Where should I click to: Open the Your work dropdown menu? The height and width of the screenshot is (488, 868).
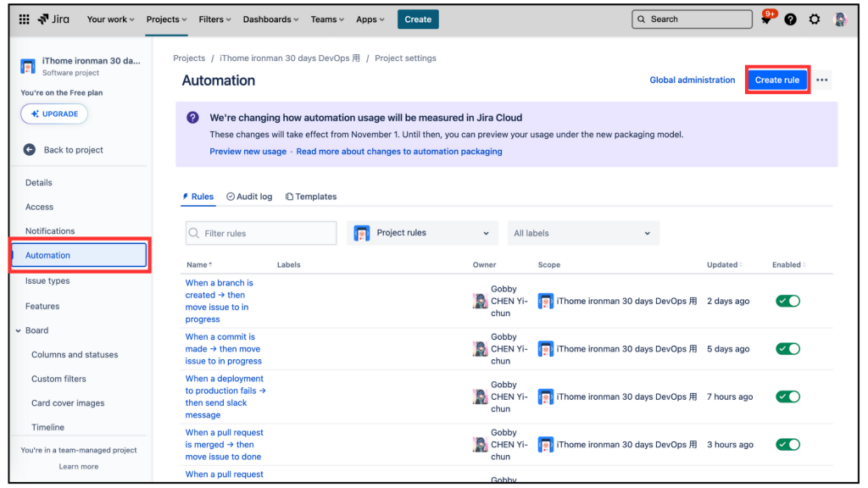pyautogui.click(x=110, y=19)
